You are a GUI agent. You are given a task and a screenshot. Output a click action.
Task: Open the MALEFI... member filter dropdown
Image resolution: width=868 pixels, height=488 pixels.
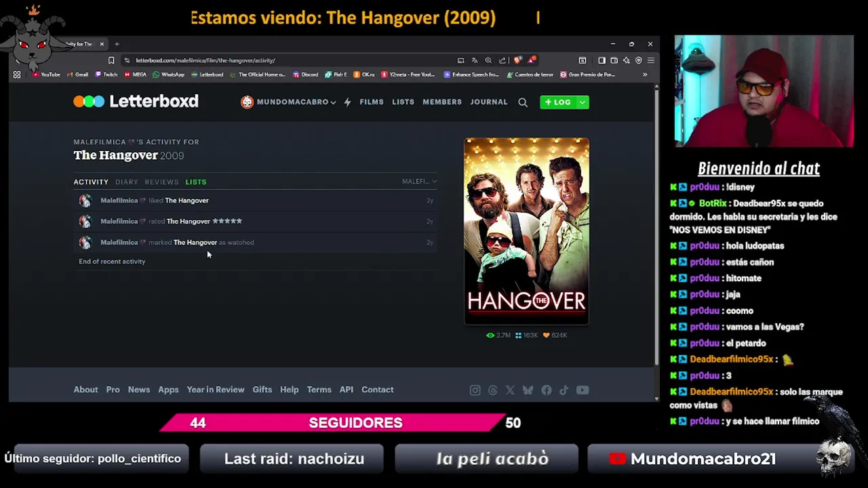click(420, 182)
